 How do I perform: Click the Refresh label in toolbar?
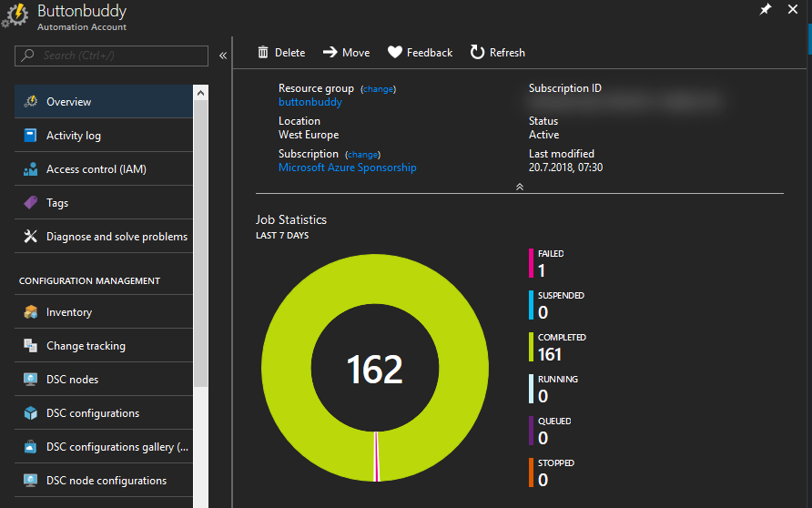[507, 53]
